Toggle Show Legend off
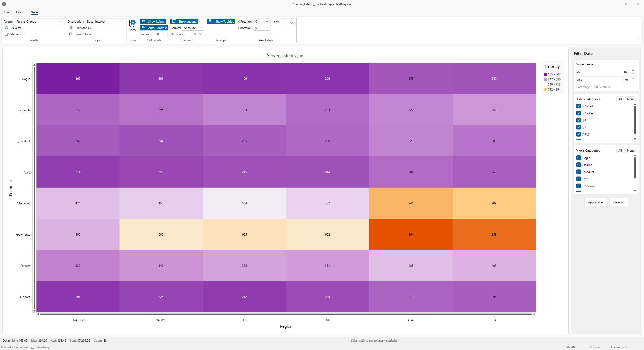Image resolution: width=644 pixels, height=350 pixels. [x=184, y=21]
